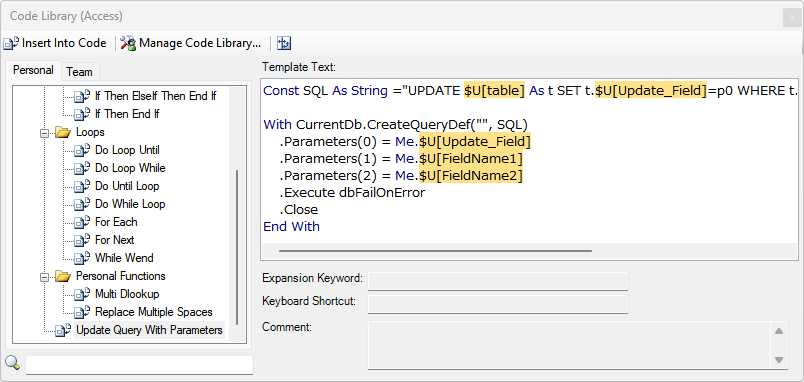This screenshot has height=382, width=804.
Task: Select Update Query With Parameters snippet
Action: [x=149, y=330]
